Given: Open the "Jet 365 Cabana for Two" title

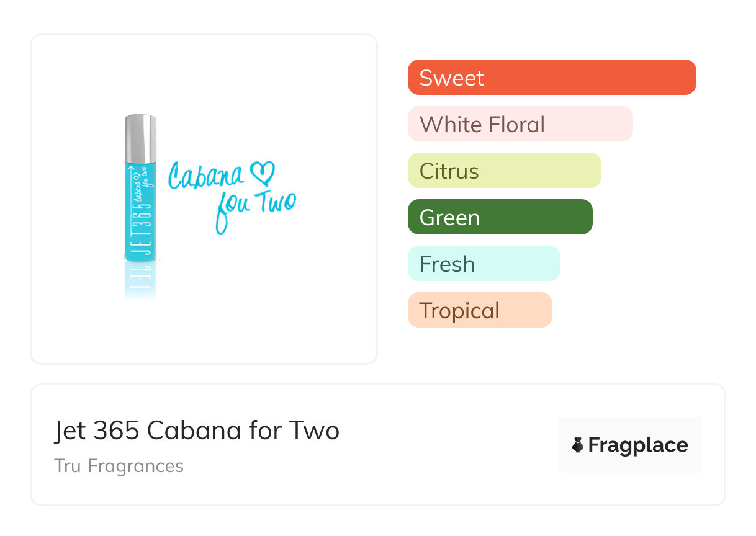Looking at the screenshot, I should [x=197, y=431].
